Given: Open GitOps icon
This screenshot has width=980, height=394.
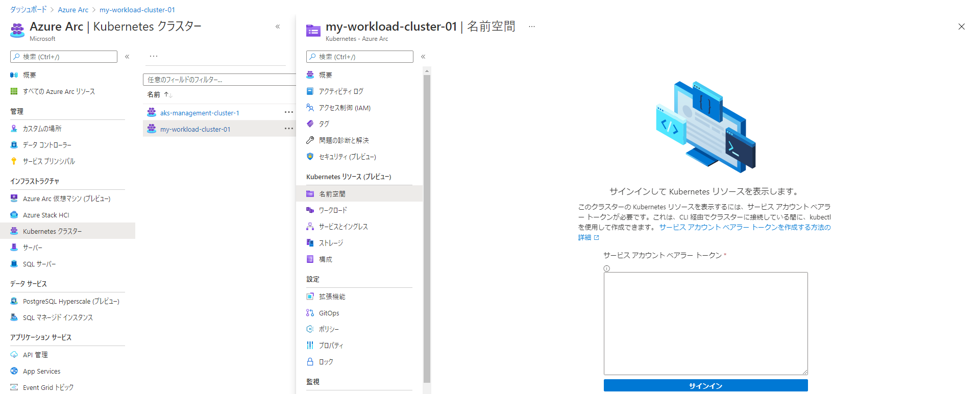Looking at the screenshot, I should [310, 313].
